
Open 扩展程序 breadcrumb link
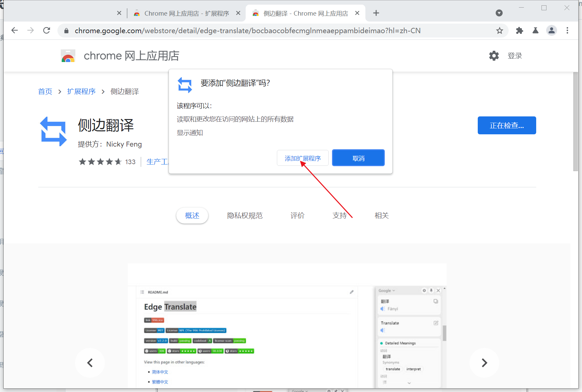(x=81, y=92)
